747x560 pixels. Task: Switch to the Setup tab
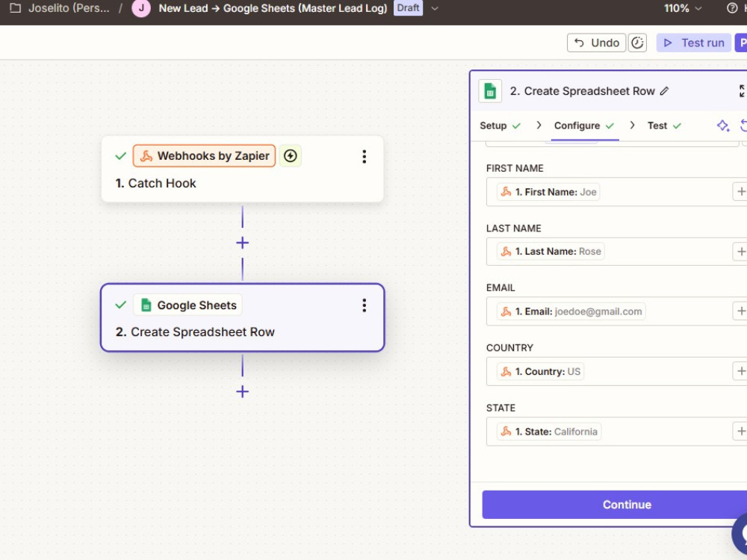click(500, 125)
